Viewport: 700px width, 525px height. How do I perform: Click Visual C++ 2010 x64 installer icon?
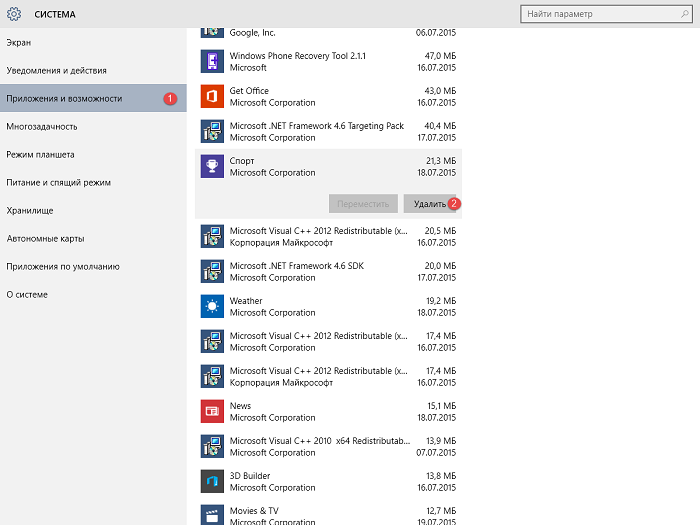click(212, 446)
